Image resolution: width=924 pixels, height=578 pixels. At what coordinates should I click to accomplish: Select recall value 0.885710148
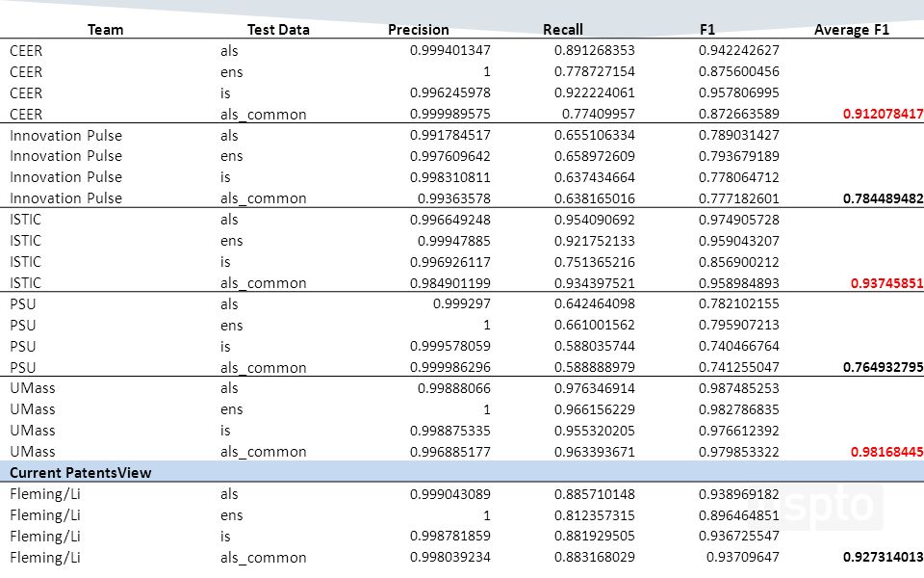click(595, 494)
